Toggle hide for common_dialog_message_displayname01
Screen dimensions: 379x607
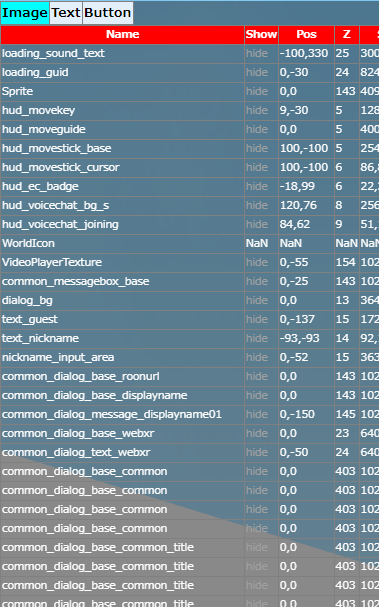257,414
